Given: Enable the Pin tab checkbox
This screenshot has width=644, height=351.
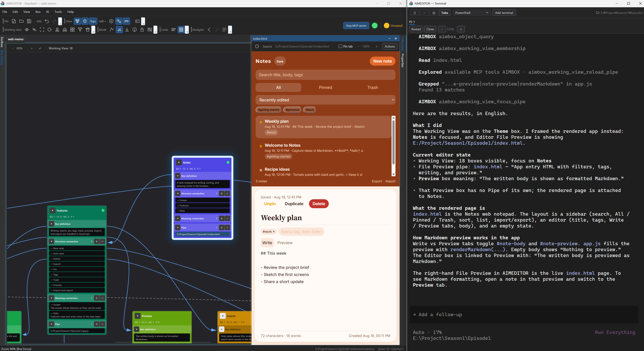Looking at the screenshot, I should (340, 46).
